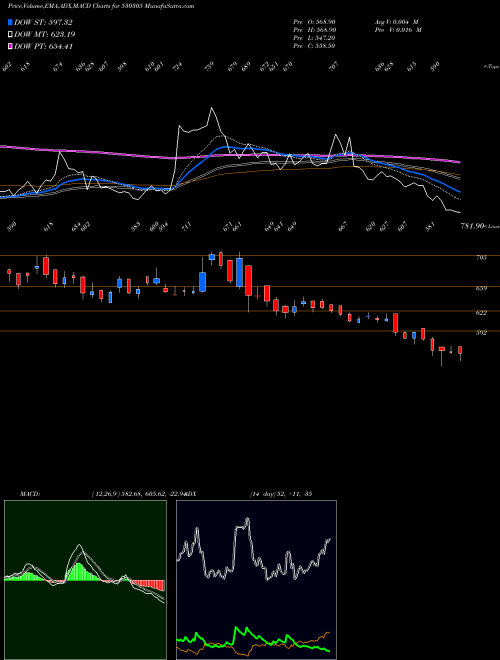Click the price line peak in EMA chart
Viewport: 500px width, 660px height.
point(212,109)
